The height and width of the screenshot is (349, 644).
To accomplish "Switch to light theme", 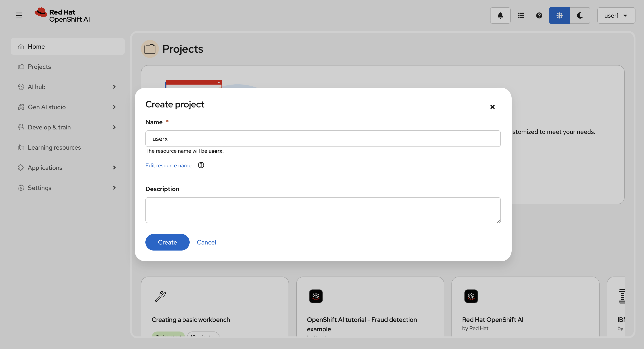I will pos(559,15).
